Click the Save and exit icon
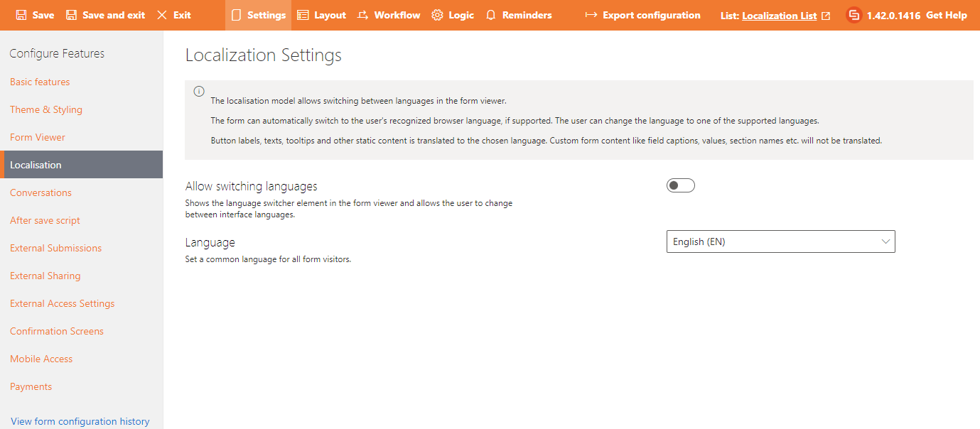This screenshot has width=980, height=429. [x=72, y=15]
